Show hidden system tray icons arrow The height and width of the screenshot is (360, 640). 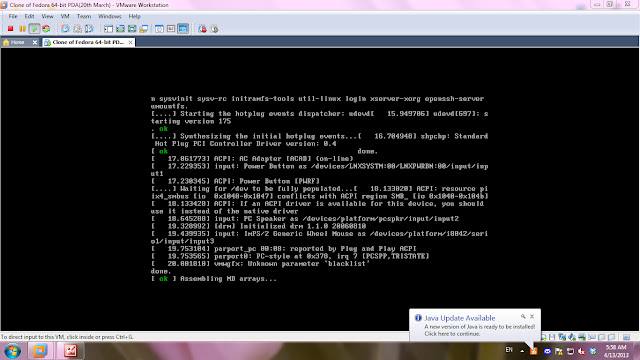coord(522,351)
